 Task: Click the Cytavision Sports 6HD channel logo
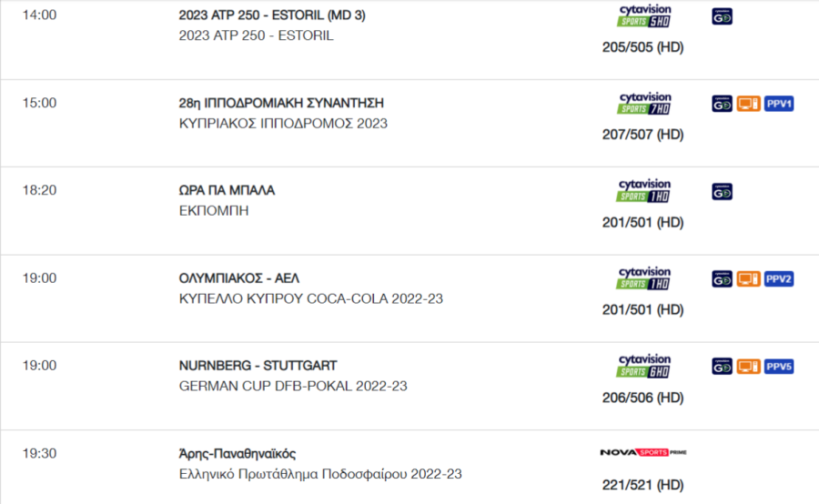tap(644, 366)
